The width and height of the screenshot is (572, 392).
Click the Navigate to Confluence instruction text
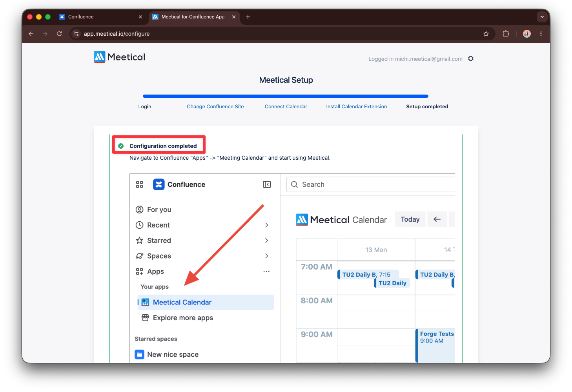pyautogui.click(x=230, y=158)
